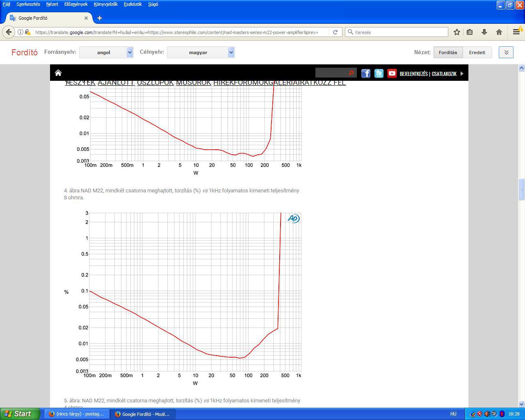Click the volume speaker tray icon

click(487, 414)
